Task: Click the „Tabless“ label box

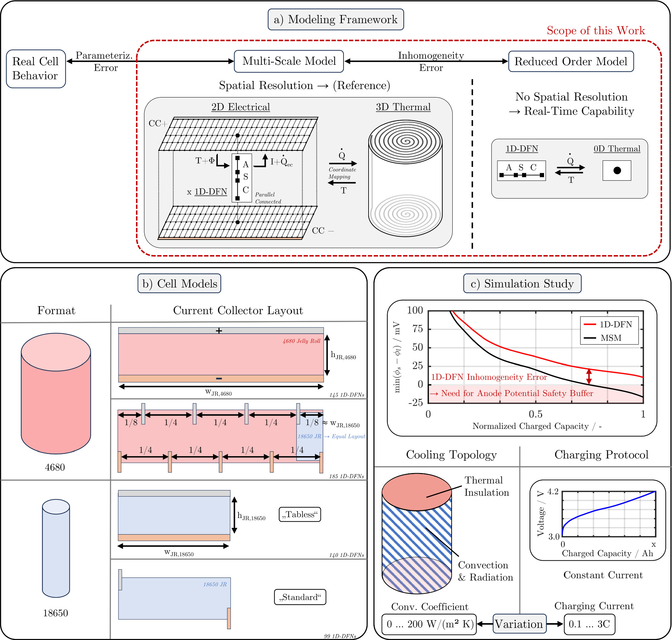Action: [300, 514]
